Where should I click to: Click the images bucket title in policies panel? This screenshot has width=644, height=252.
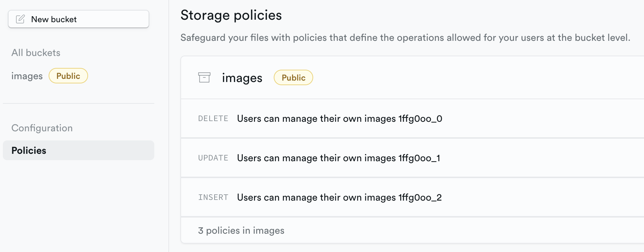[x=242, y=78]
